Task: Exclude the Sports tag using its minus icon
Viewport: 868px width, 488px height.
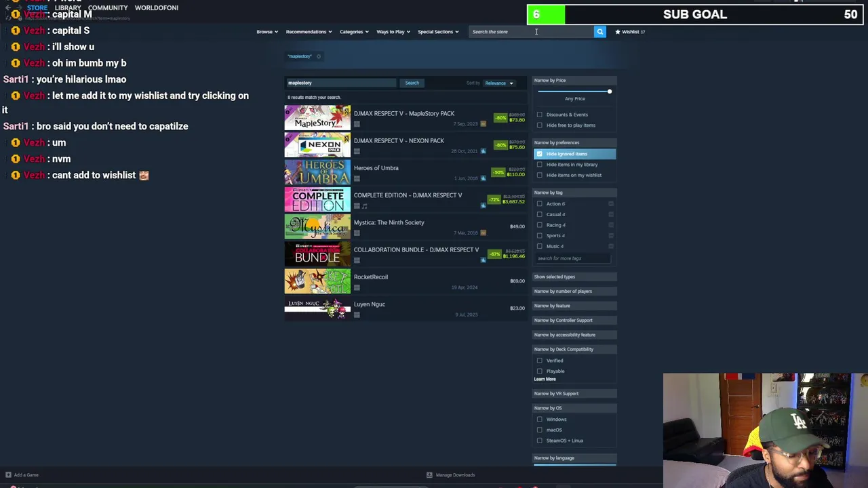Action: [611, 235]
